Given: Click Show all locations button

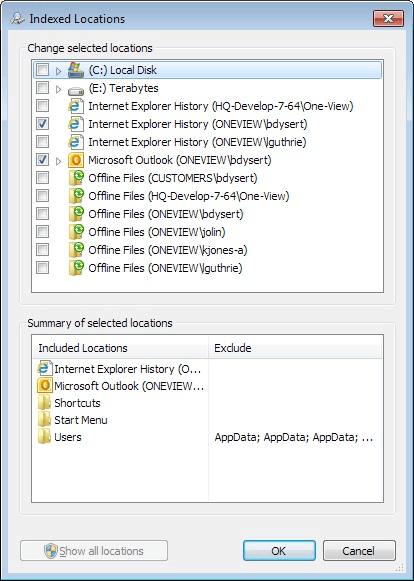Looking at the screenshot, I should (x=94, y=551).
